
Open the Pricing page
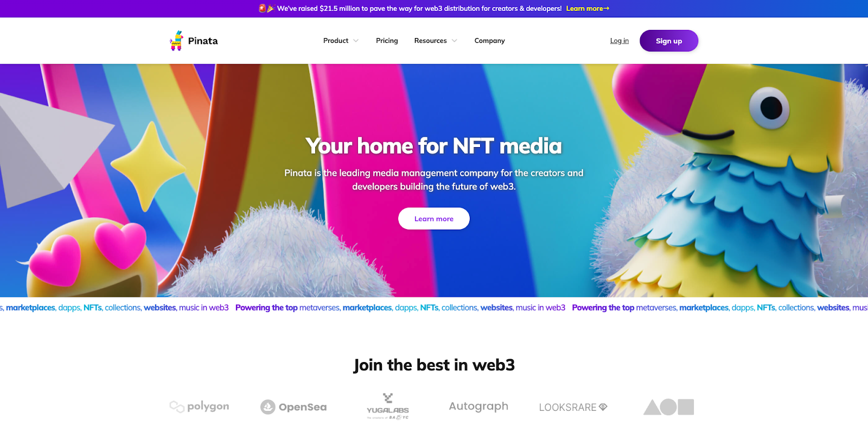pos(387,41)
